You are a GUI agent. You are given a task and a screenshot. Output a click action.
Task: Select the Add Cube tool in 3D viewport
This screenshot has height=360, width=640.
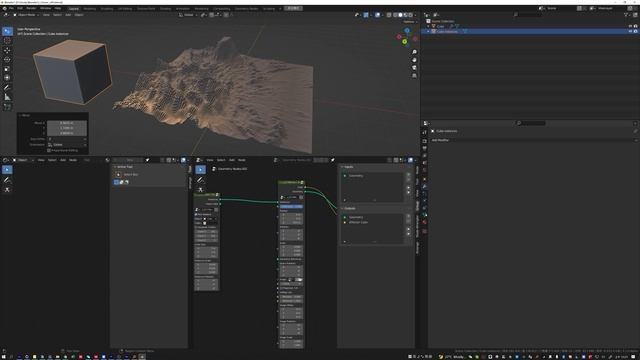[x=7, y=107]
